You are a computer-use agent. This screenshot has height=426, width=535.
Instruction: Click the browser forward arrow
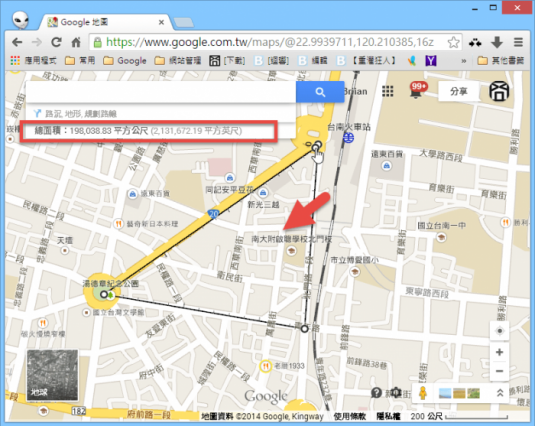[37, 42]
